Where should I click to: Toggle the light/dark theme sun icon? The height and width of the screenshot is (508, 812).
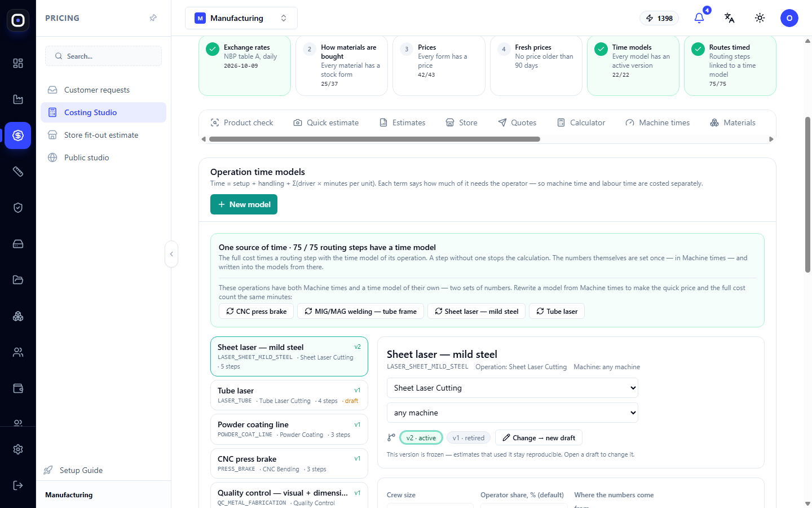pos(760,18)
